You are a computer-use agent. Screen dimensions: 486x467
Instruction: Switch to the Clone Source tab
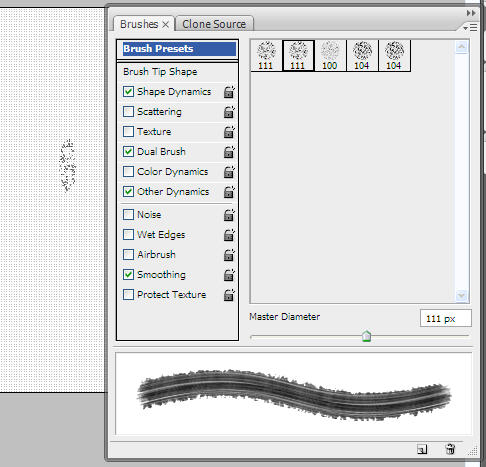click(214, 24)
